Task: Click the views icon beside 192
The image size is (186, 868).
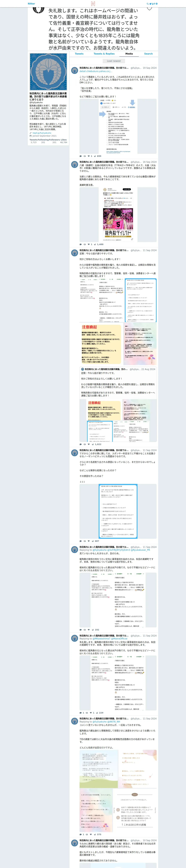Action: tap(93, 629)
